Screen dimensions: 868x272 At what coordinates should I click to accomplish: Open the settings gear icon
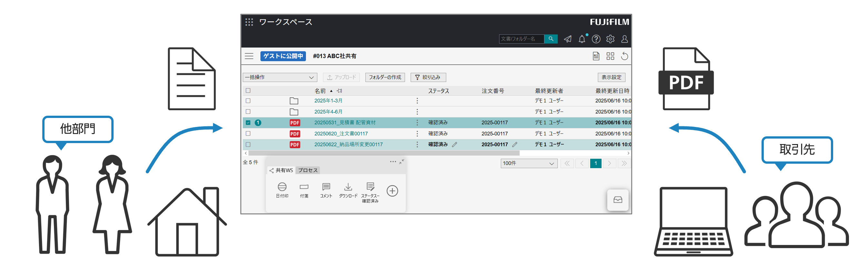tap(610, 39)
